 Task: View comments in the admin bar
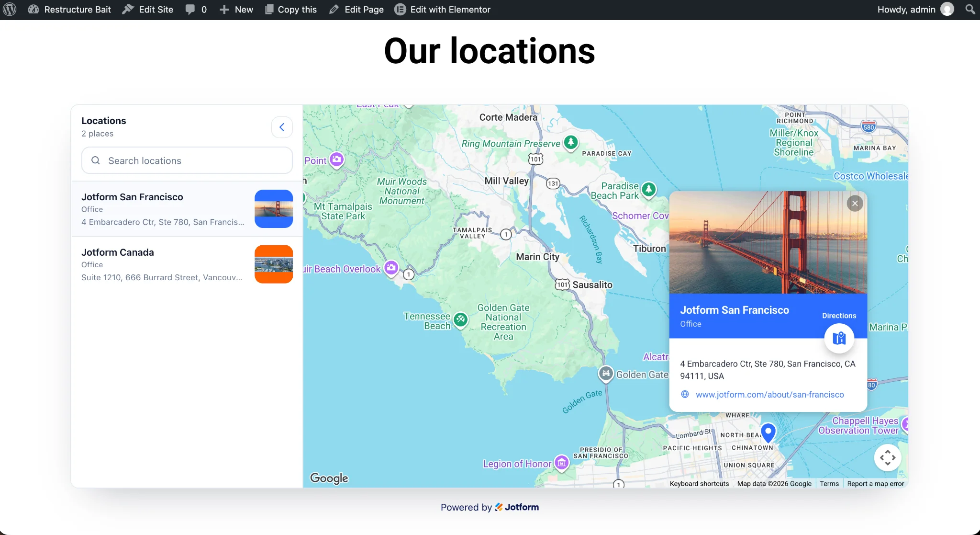[x=196, y=10]
